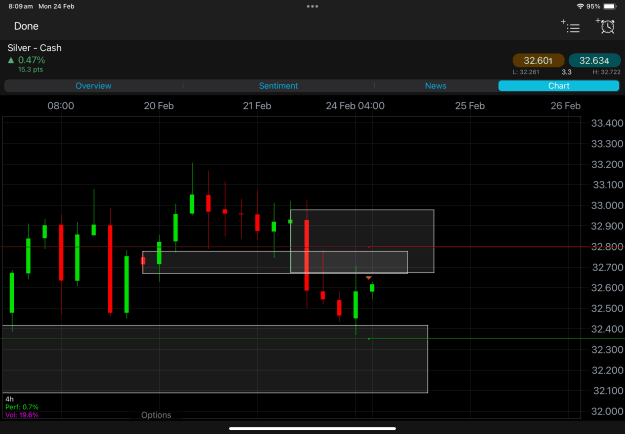Tap the 24 Feb 04:00 time label

pos(355,106)
